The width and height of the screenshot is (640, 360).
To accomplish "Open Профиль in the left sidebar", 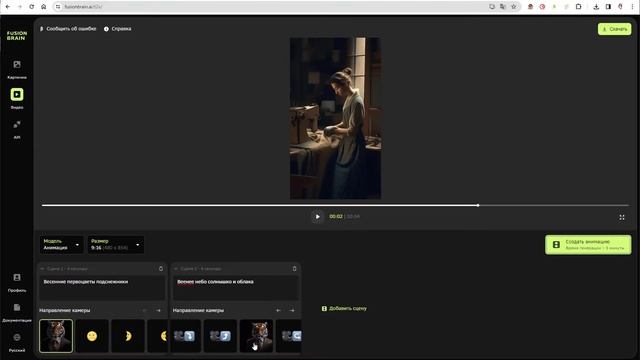I will pyautogui.click(x=17, y=282).
